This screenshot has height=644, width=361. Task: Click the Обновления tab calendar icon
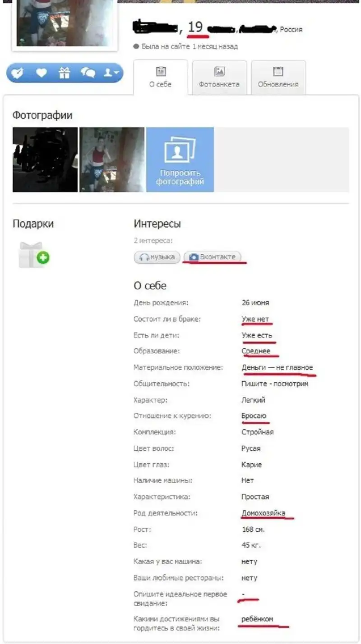(x=278, y=71)
